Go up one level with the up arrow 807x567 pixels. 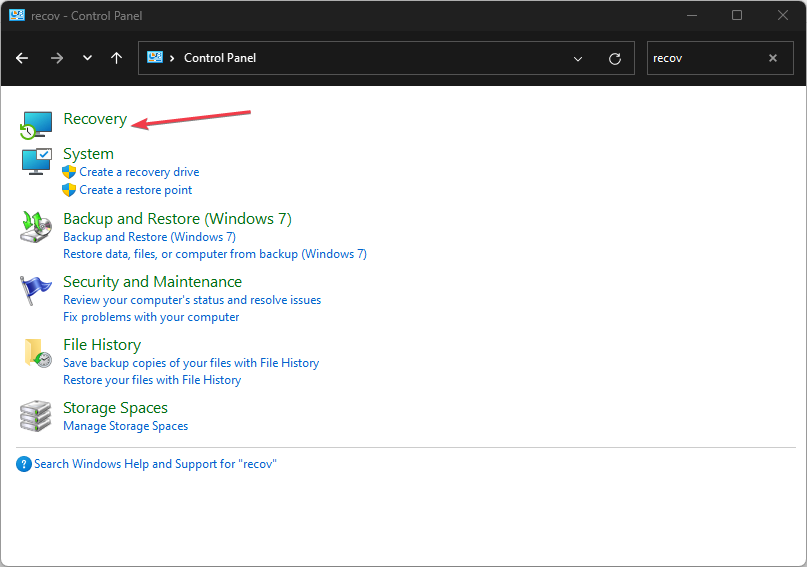[117, 58]
